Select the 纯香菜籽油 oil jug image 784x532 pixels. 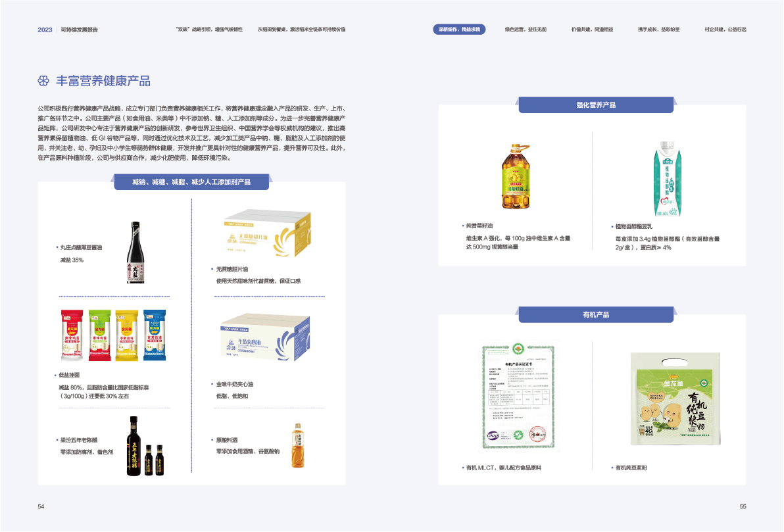(x=516, y=176)
